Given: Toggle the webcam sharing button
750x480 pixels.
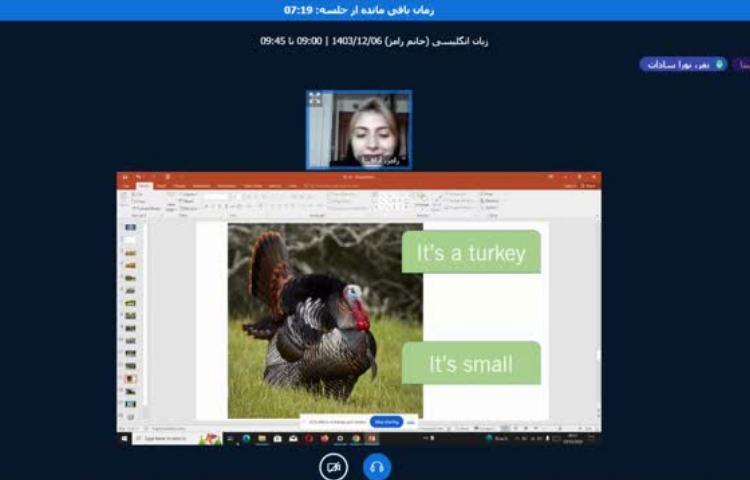Looking at the screenshot, I should (x=333, y=467).
